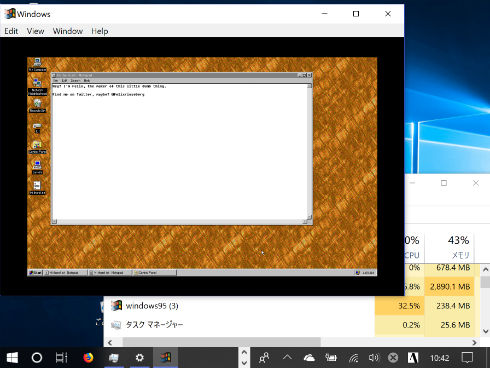
Task: Select the windows95 app taskbar icon
Action: click(165, 358)
